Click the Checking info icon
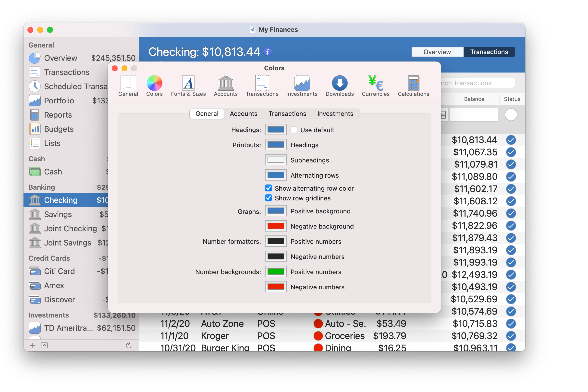588x392 pixels. [268, 52]
